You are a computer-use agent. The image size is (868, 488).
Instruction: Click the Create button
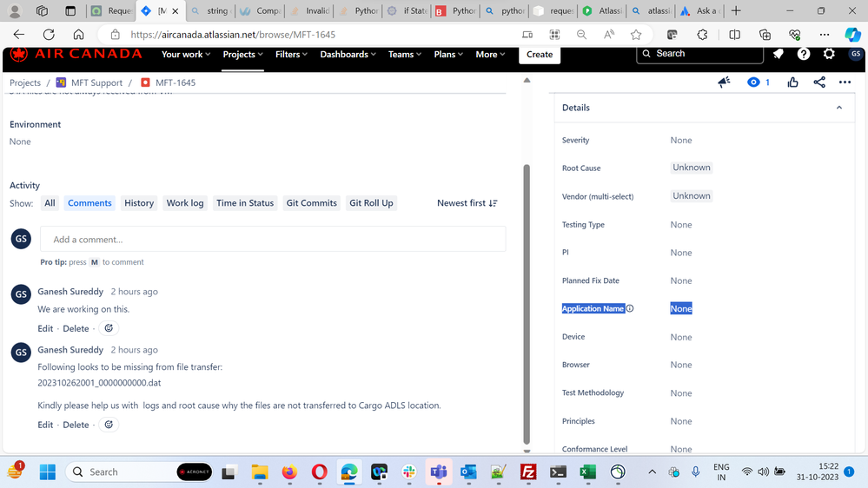[540, 54]
